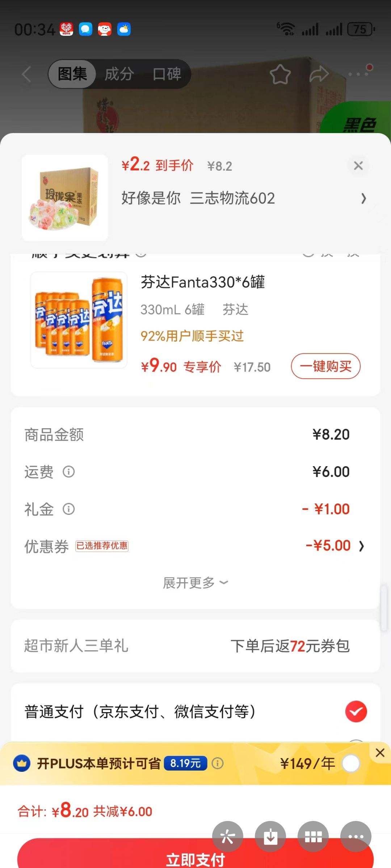Viewport: 391px width, 868px height.
Task: Switch to the 成分 tab
Action: [x=119, y=74]
